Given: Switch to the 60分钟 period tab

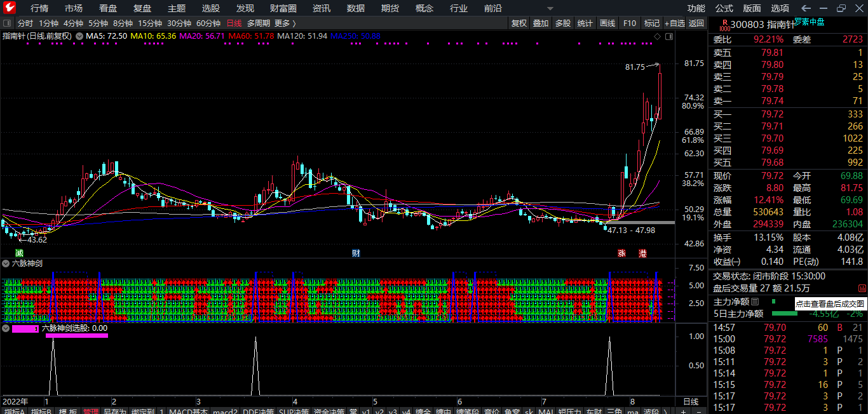Looking at the screenshot, I should coord(208,23).
